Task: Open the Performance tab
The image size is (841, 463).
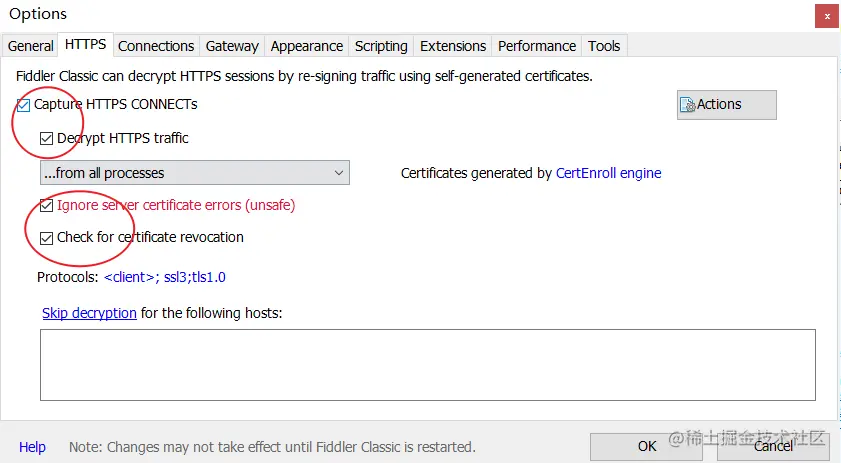Action: (536, 46)
